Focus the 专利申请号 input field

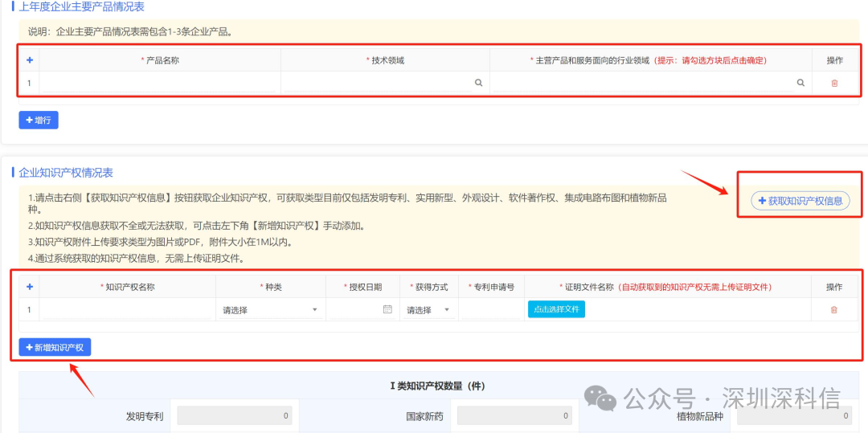pyautogui.click(x=491, y=309)
